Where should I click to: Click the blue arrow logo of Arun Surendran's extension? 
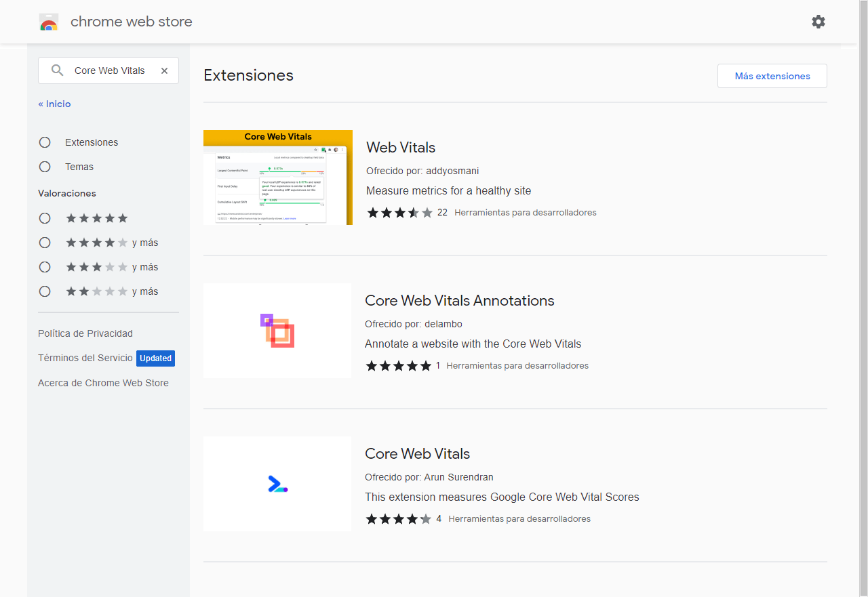pyautogui.click(x=277, y=483)
